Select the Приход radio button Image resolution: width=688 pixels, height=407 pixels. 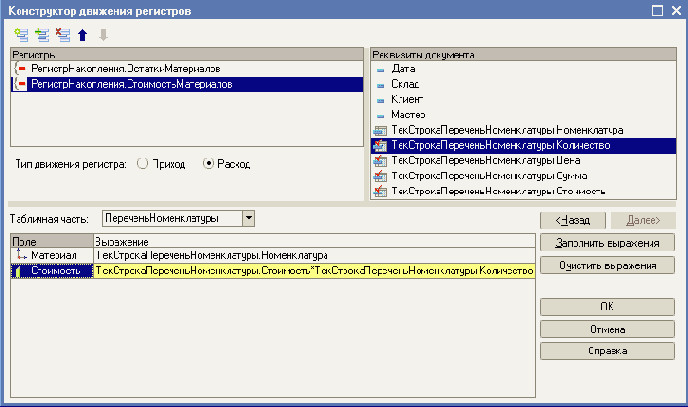(141, 163)
